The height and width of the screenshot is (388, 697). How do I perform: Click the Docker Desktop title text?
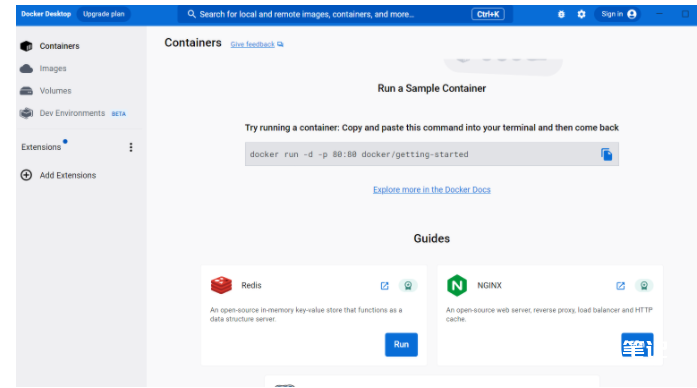tap(46, 14)
